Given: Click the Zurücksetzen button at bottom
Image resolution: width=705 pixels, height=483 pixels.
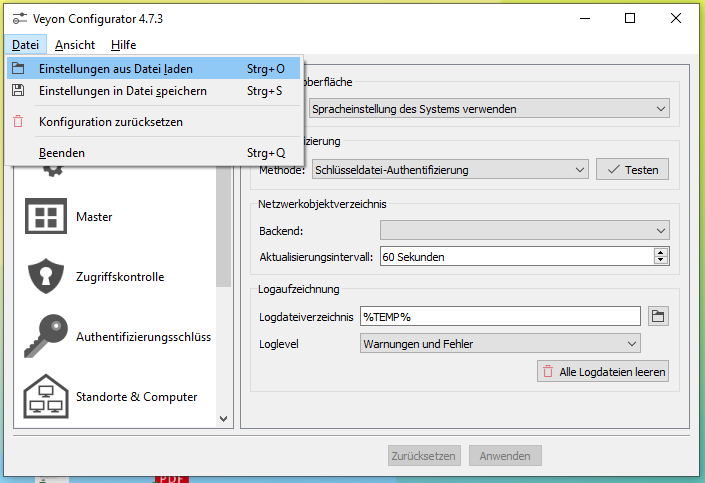Looking at the screenshot, I should [424, 456].
